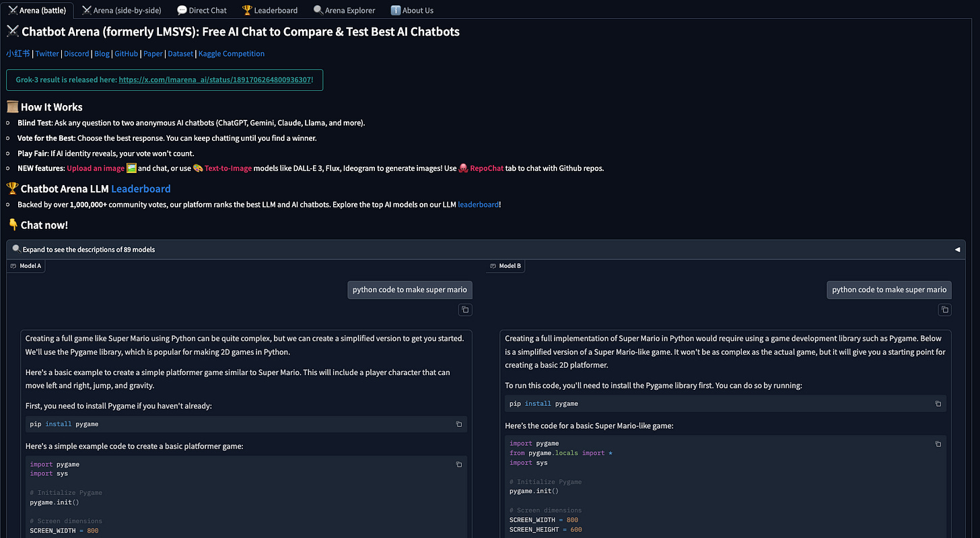
Task: Open the Blog link
Action: [x=102, y=54]
